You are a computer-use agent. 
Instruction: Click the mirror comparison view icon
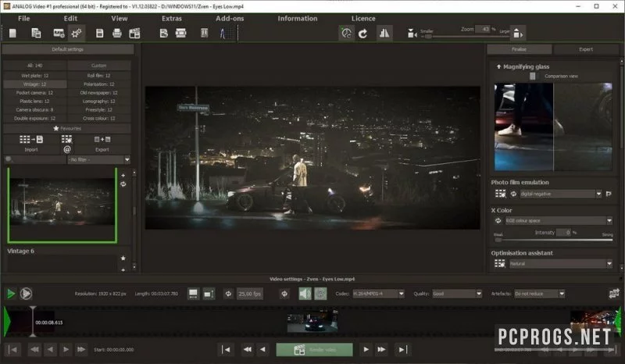point(384,33)
